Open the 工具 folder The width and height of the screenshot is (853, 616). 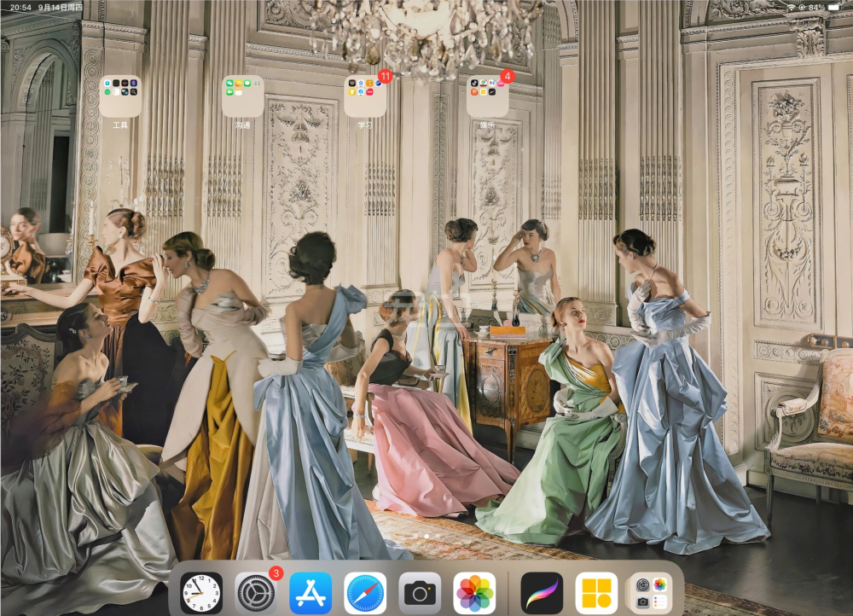[120, 96]
